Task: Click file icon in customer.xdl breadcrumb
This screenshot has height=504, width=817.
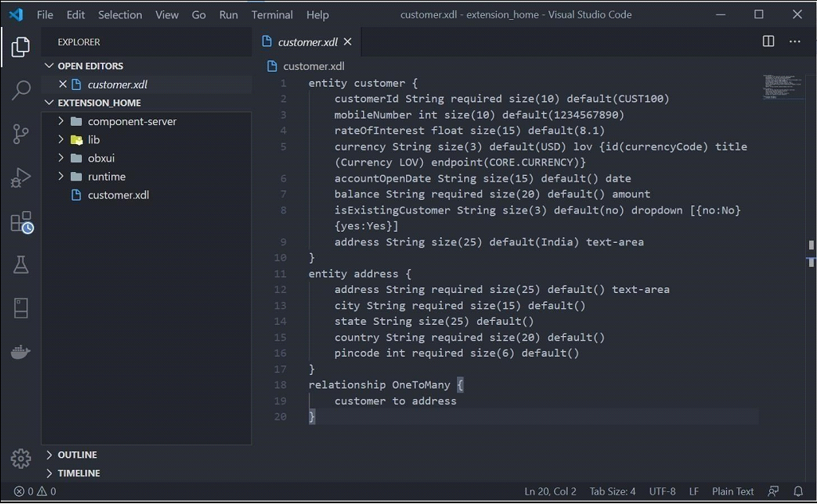Action: (272, 66)
